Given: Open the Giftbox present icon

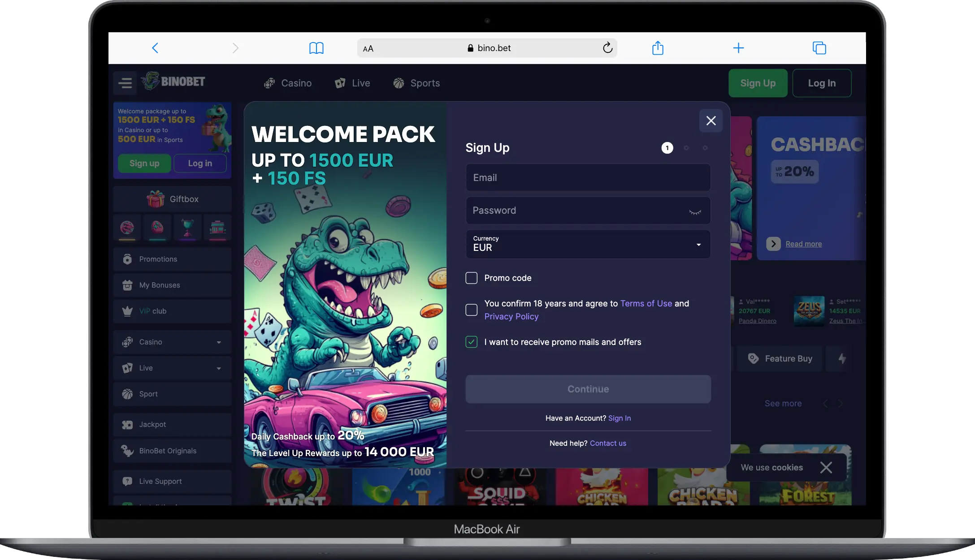Looking at the screenshot, I should (x=156, y=199).
